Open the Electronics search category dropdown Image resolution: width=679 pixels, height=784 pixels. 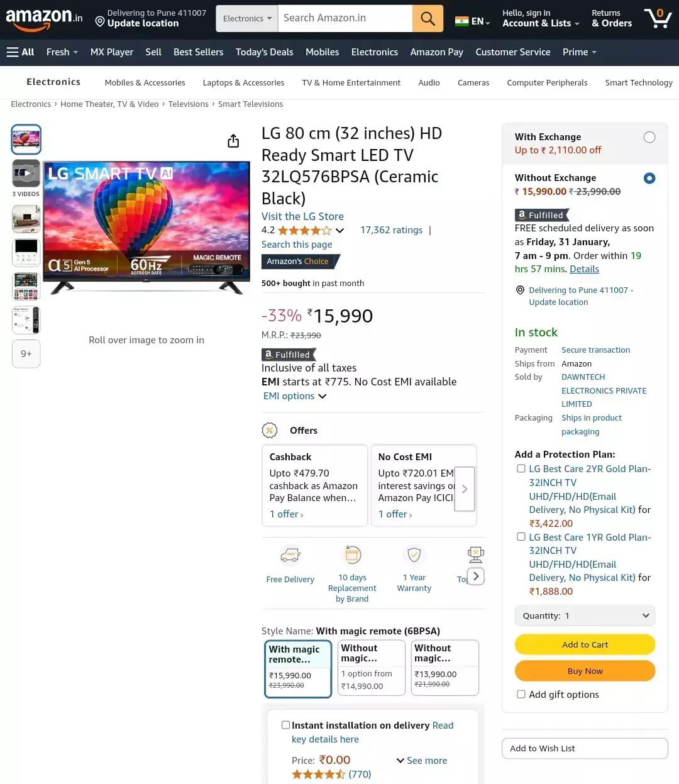click(247, 19)
